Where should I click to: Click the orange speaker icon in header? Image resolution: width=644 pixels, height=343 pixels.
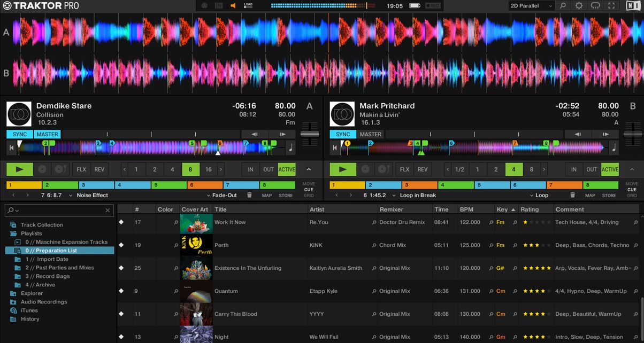(233, 6)
